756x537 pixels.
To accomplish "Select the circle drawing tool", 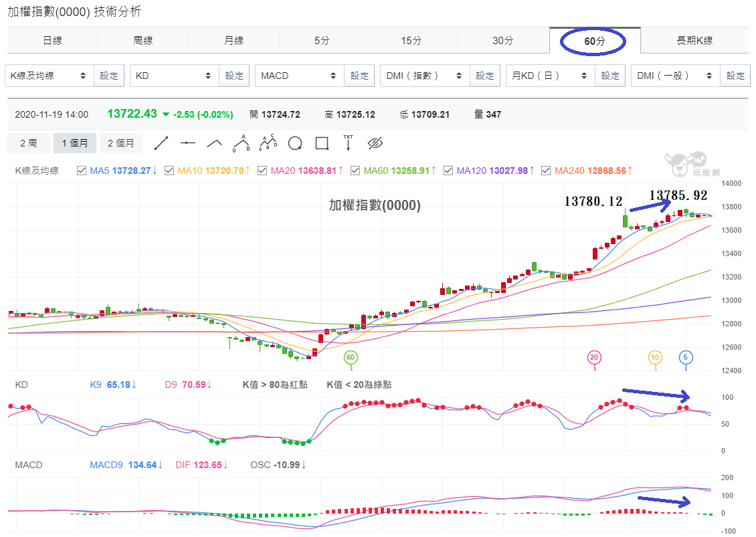I will pyautogui.click(x=295, y=143).
